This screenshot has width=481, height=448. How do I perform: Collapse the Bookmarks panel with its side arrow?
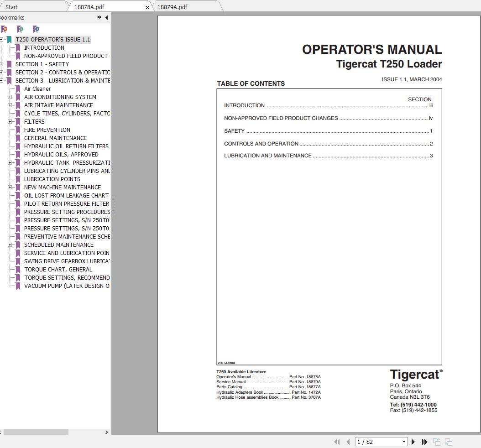click(106, 17)
